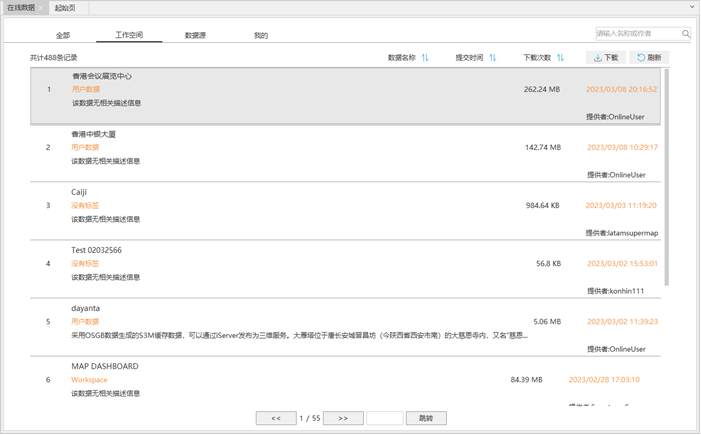This screenshot has width=701, height=435.
Task: Click the page number input box
Action: point(385,418)
